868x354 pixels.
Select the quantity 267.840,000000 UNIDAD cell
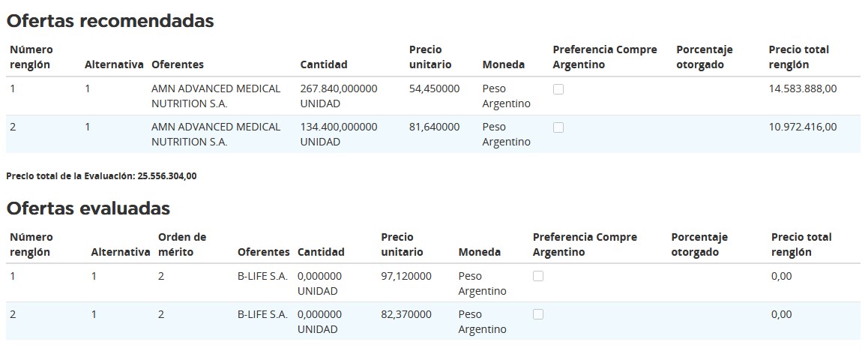(x=339, y=96)
